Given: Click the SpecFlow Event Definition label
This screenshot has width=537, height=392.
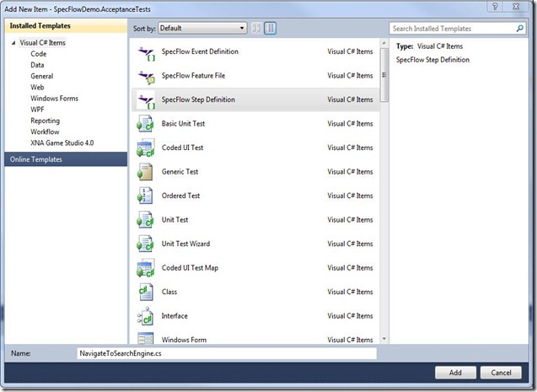Looking at the screenshot, I should [200, 51].
